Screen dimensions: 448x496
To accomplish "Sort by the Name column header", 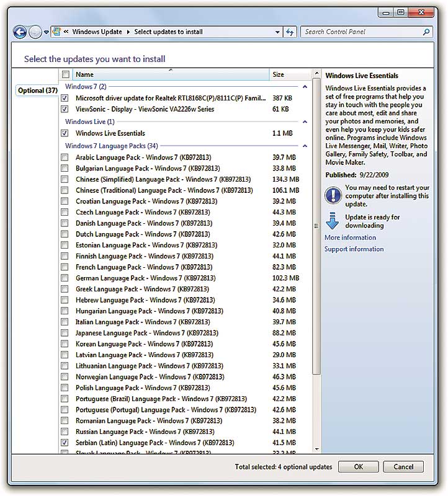I will [x=171, y=74].
